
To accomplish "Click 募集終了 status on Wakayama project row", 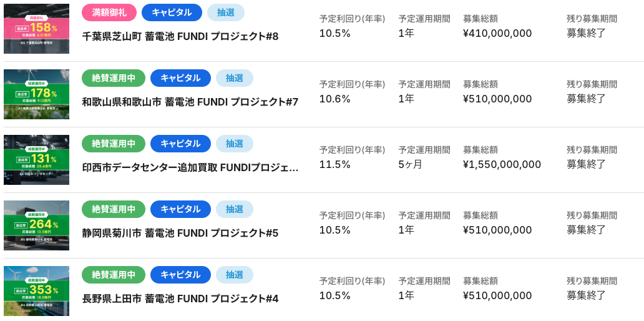I will [x=586, y=99].
